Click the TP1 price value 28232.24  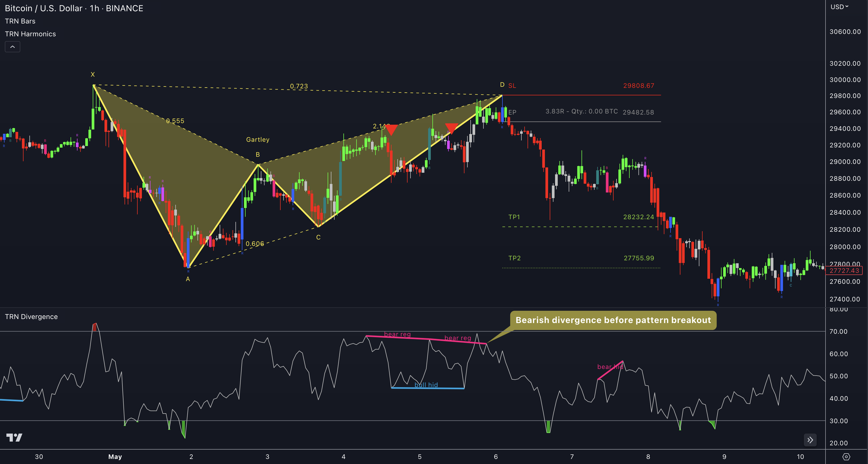pyautogui.click(x=638, y=217)
